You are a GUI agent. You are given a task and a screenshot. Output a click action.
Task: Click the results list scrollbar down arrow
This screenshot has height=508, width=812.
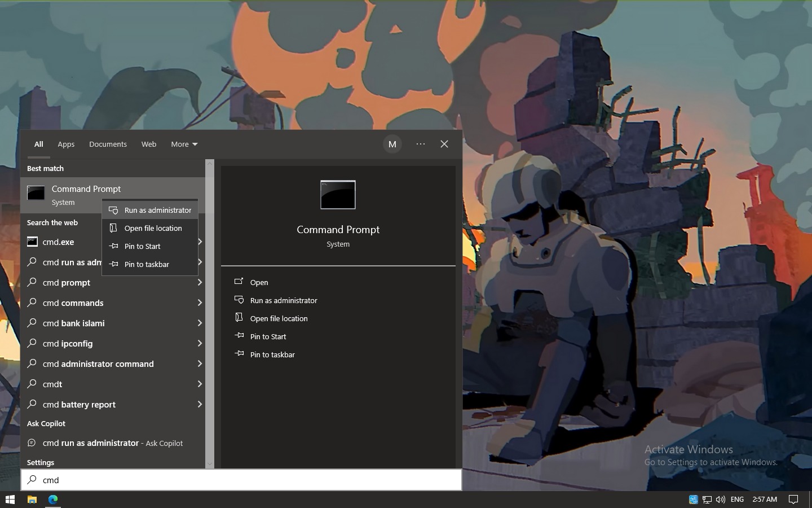coord(210,463)
